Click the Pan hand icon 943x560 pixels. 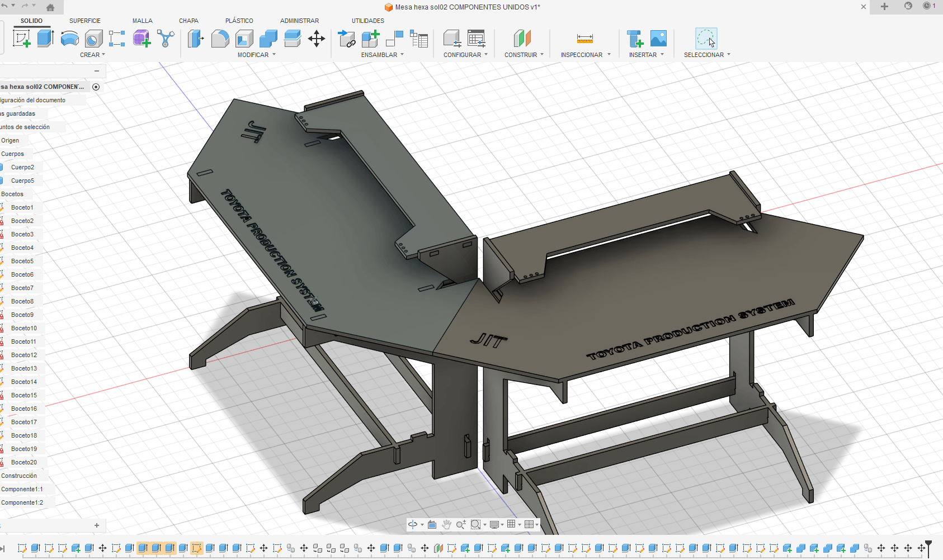446,524
